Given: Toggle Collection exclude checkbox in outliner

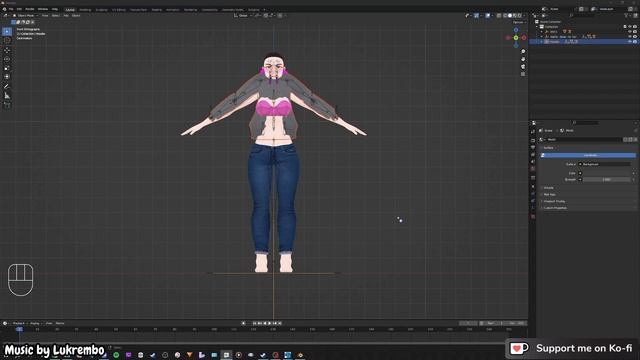Looking at the screenshot, I should point(625,27).
